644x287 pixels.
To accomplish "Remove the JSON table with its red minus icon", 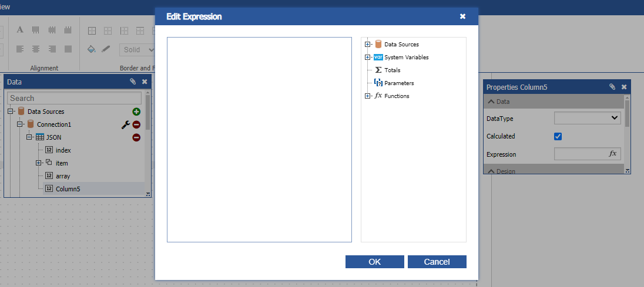I will [136, 137].
